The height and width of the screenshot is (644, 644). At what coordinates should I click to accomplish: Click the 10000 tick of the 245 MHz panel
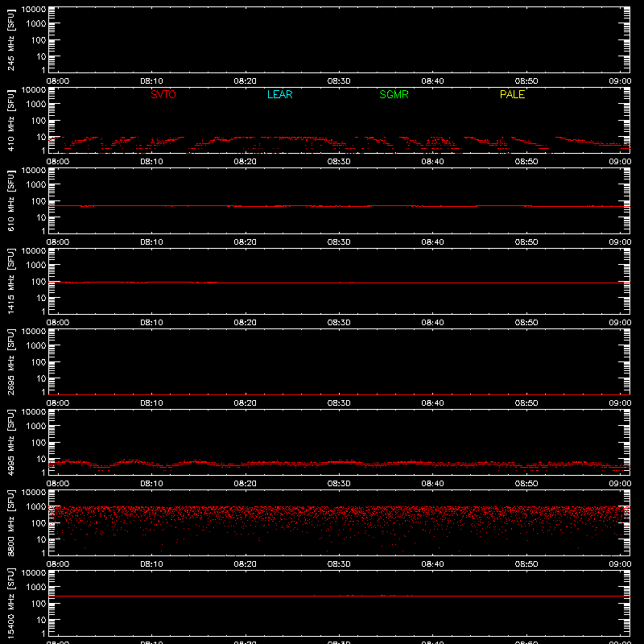click(x=34, y=10)
